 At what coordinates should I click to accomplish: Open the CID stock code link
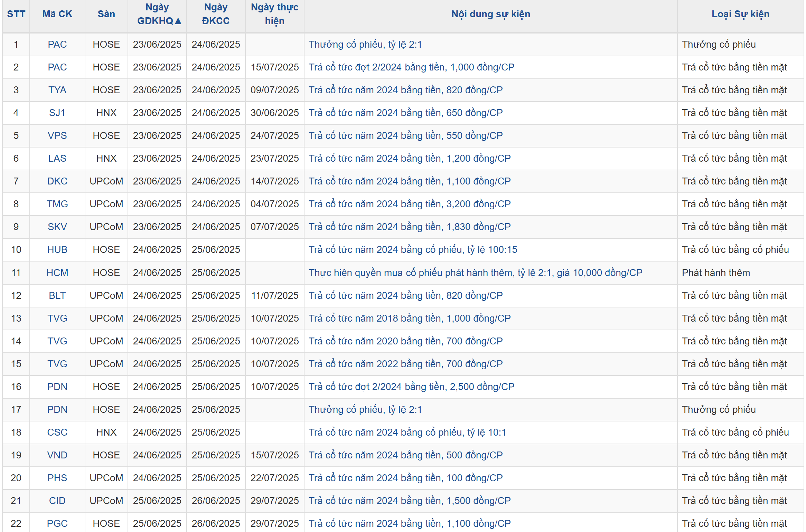click(x=57, y=501)
